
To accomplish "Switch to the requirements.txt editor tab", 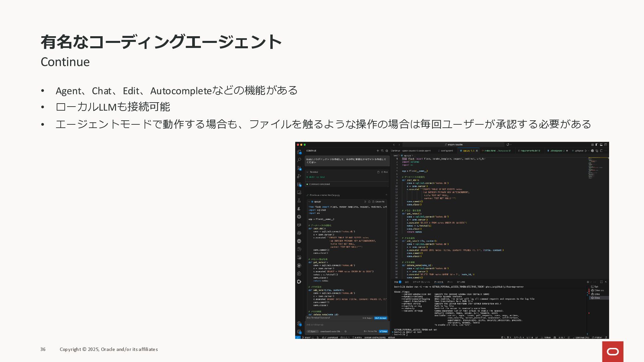I will pyautogui.click(x=529, y=151).
